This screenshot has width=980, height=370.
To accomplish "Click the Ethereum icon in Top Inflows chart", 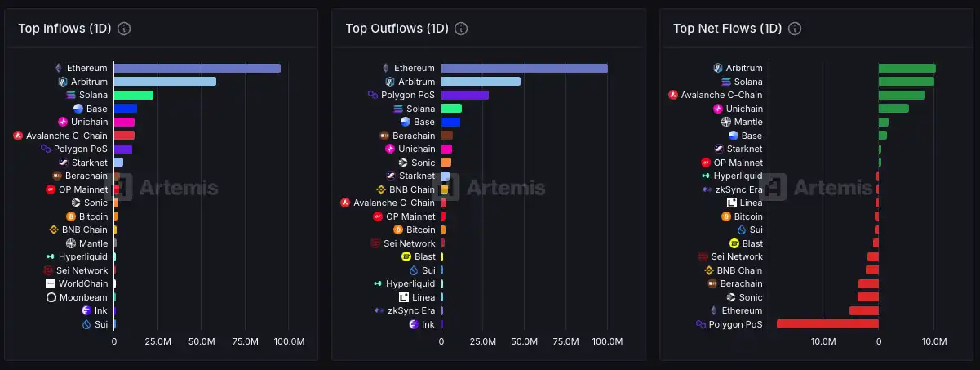I will coord(58,68).
